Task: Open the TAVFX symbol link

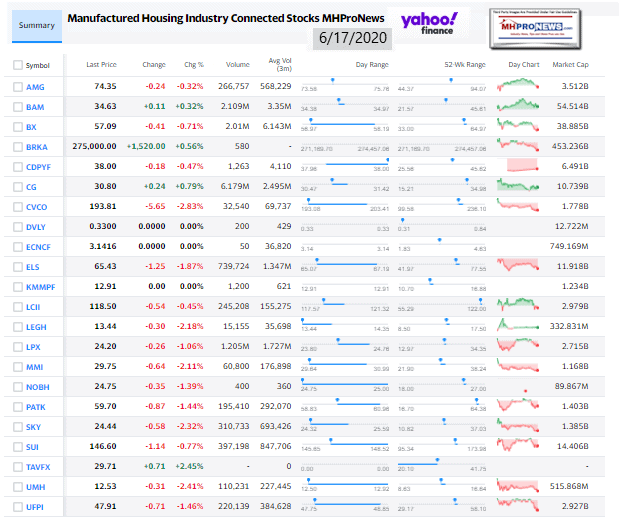Action: coord(40,468)
